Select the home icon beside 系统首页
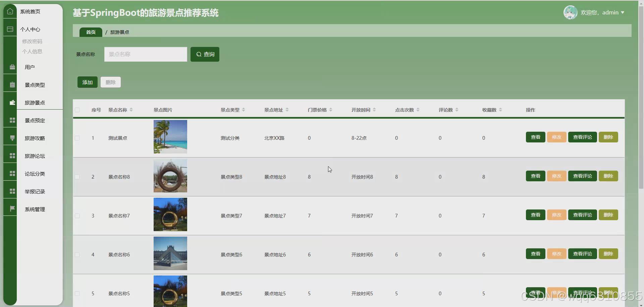 [10, 11]
